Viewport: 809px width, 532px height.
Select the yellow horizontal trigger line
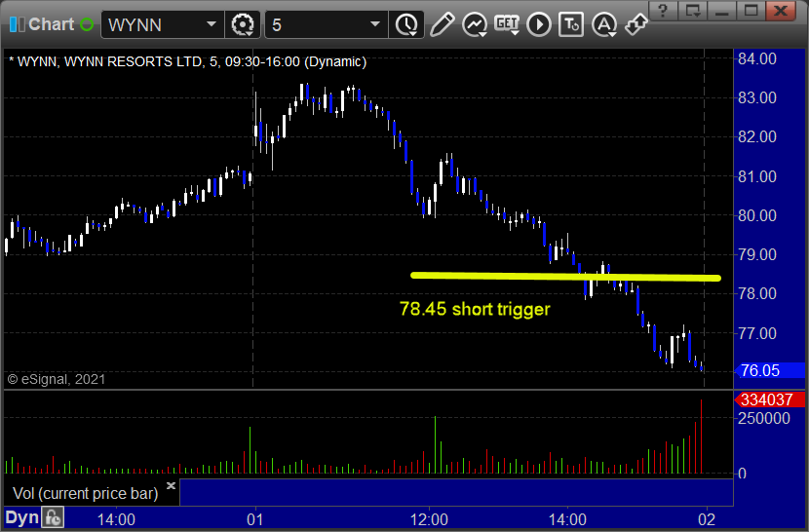pos(565,277)
